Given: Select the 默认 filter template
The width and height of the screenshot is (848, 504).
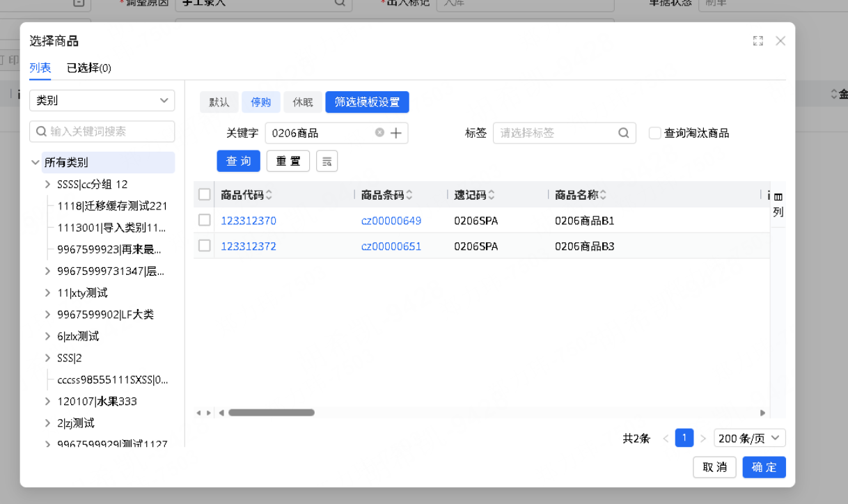Looking at the screenshot, I should pos(219,102).
